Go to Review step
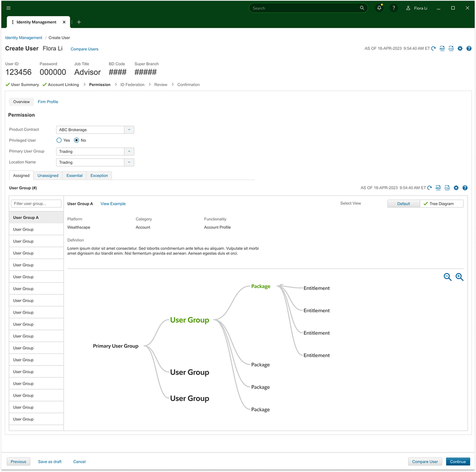The image size is (476, 472). pos(161,85)
